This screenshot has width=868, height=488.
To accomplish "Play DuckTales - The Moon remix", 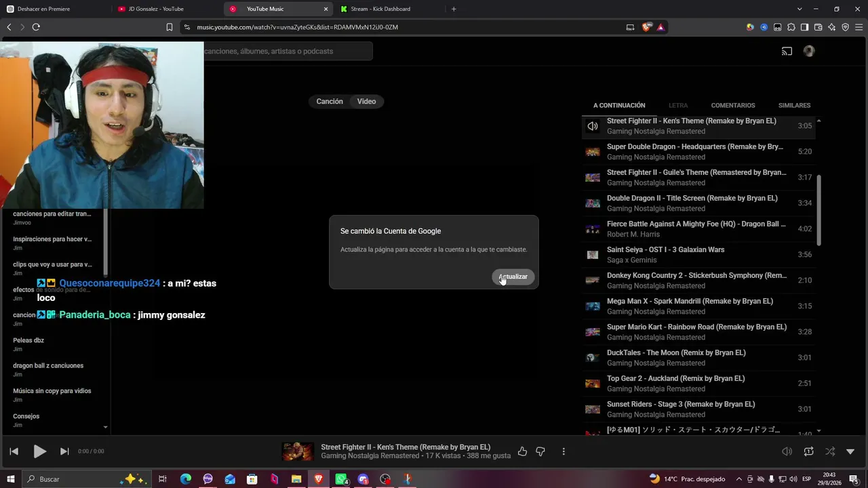I will (698, 358).
